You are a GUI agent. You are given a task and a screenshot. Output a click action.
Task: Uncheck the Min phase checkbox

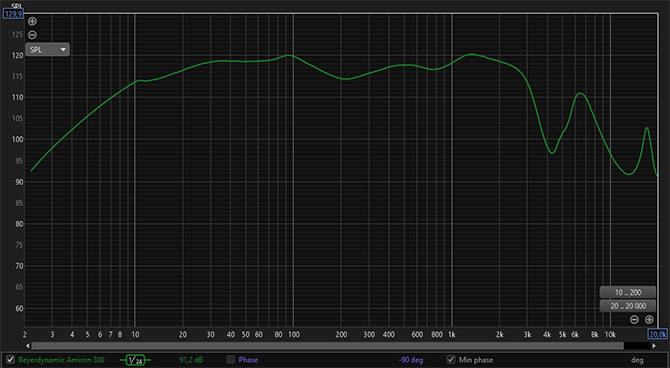point(451,359)
